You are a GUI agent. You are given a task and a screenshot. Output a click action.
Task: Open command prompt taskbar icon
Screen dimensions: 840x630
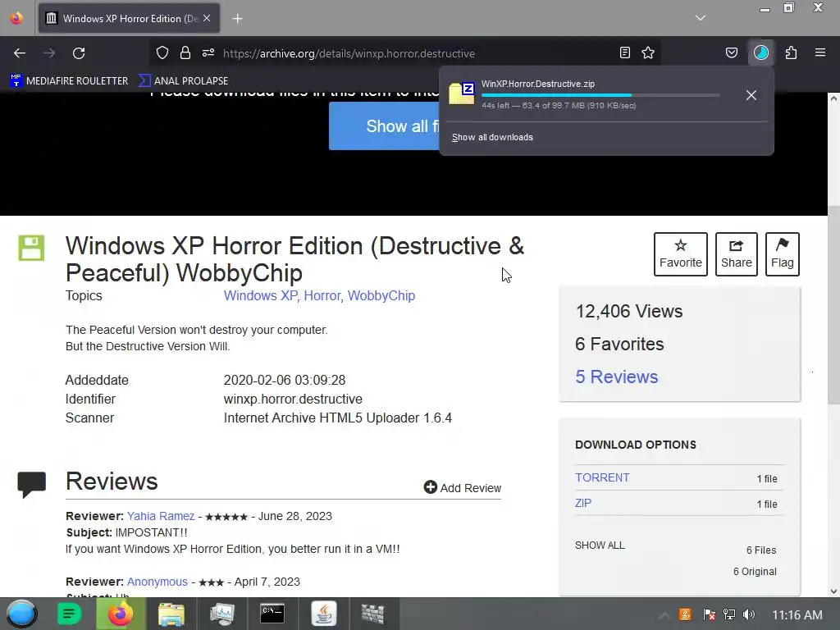pyautogui.click(x=272, y=614)
